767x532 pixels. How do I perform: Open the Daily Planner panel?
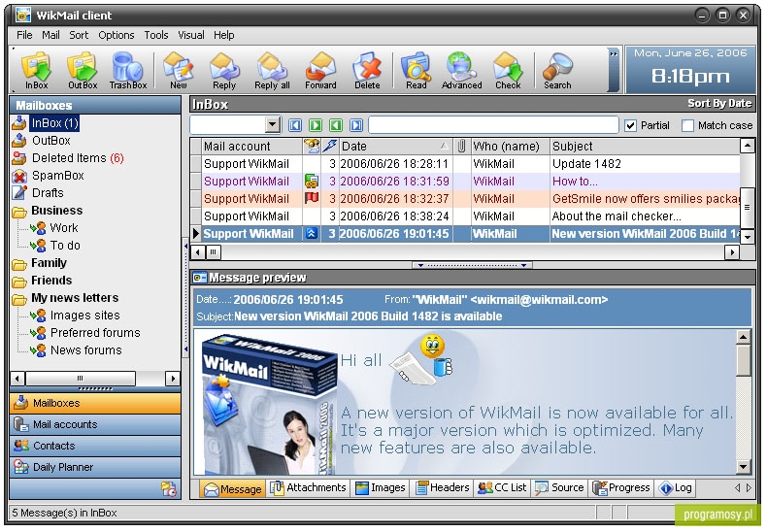pos(95,467)
